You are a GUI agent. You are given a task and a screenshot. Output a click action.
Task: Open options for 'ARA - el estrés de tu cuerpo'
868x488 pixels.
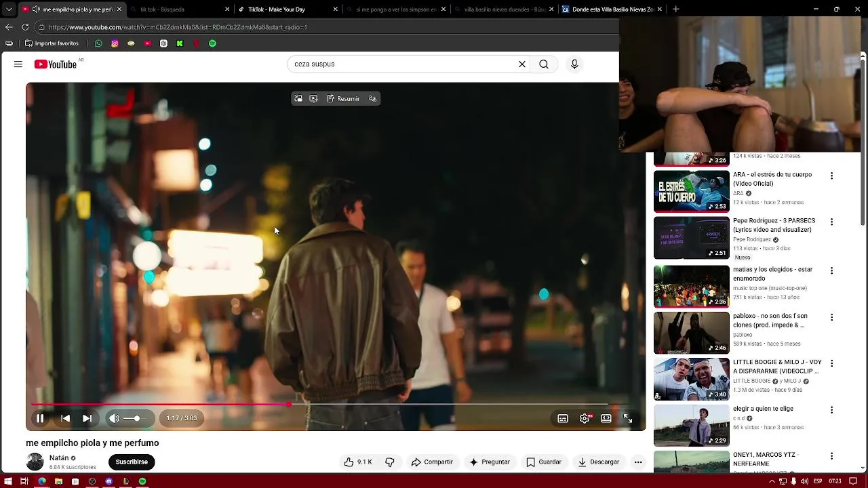click(x=831, y=176)
